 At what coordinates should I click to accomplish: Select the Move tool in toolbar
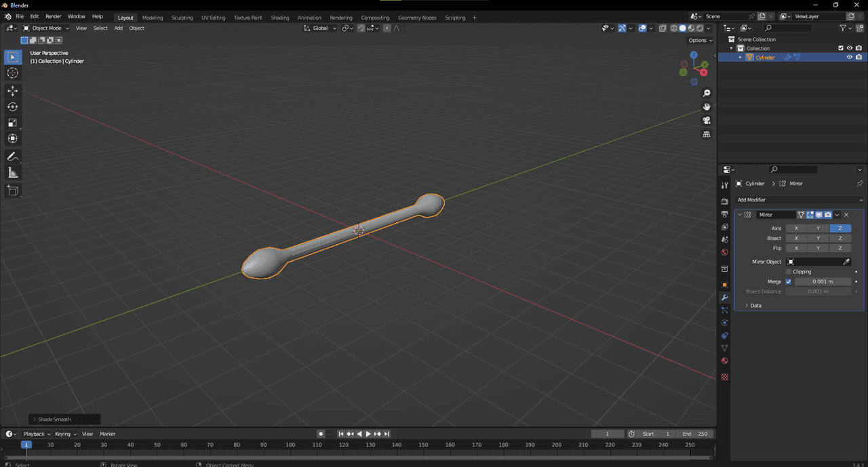[x=12, y=91]
